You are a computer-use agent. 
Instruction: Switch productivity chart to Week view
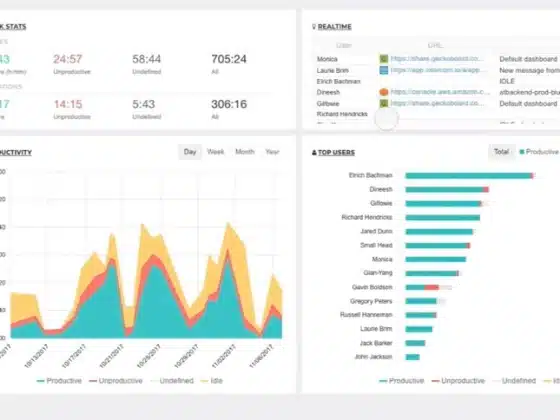215,152
